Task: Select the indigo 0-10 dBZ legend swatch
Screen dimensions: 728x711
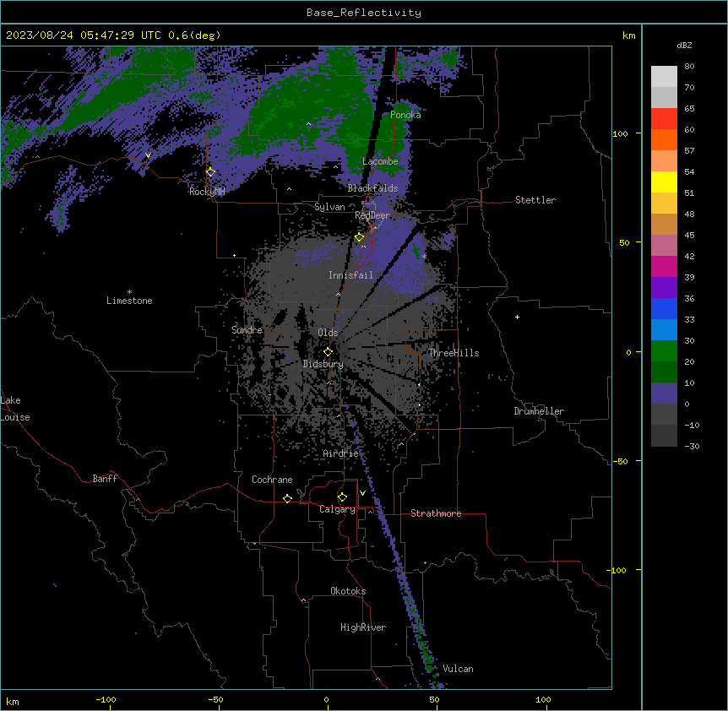Action: click(x=664, y=393)
